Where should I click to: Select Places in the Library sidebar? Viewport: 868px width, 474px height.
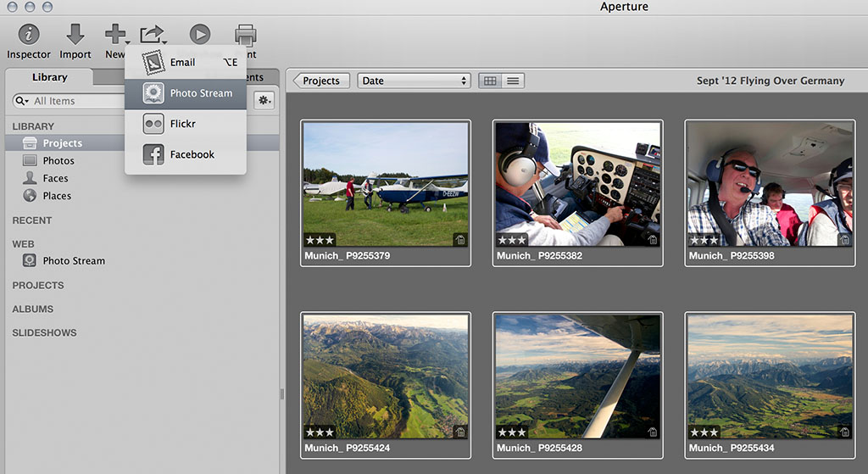tap(57, 196)
